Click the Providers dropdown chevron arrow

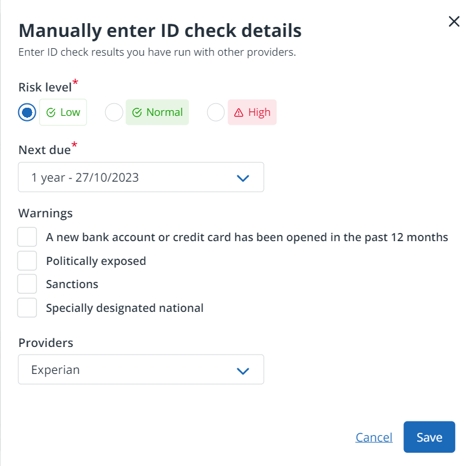(243, 370)
